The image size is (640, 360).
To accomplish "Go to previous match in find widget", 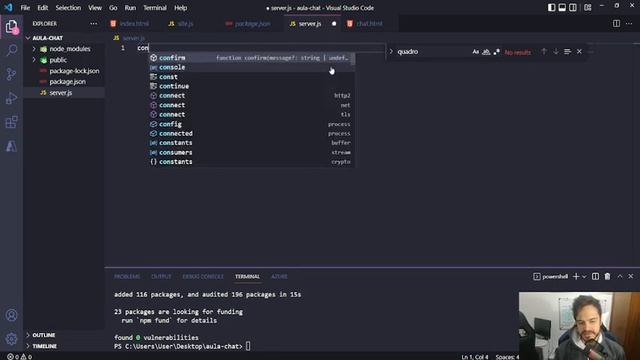I will [x=544, y=51].
